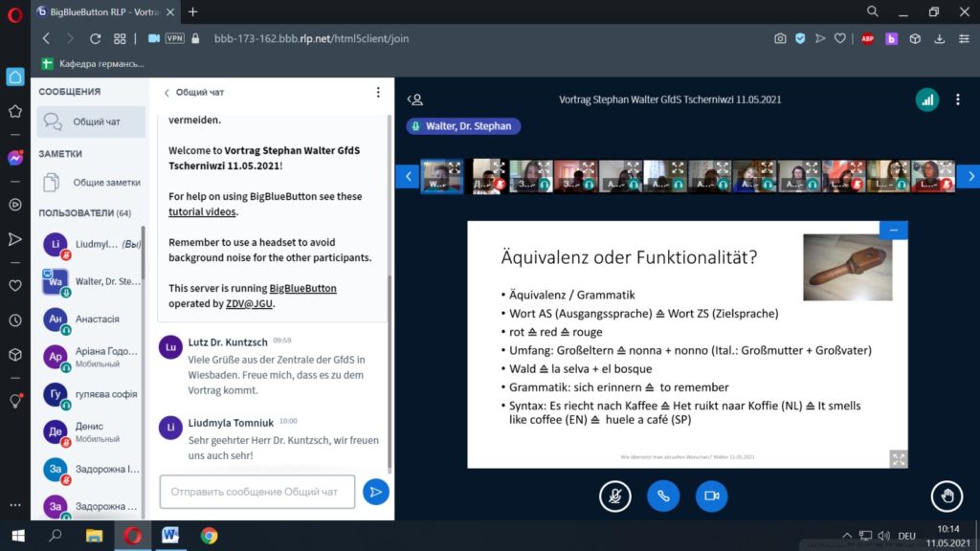980x551 pixels.
Task: Open the ZDV@JGU link
Action: [x=249, y=303]
